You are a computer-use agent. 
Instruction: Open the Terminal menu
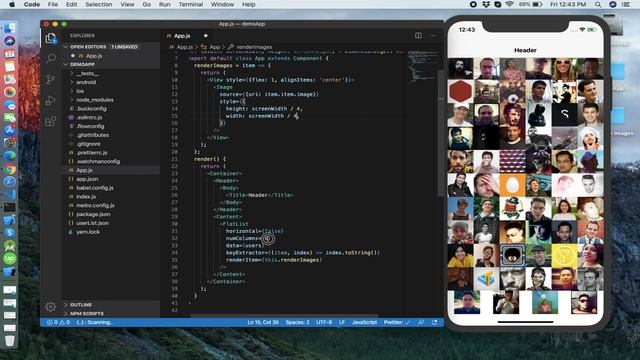(x=191, y=4)
